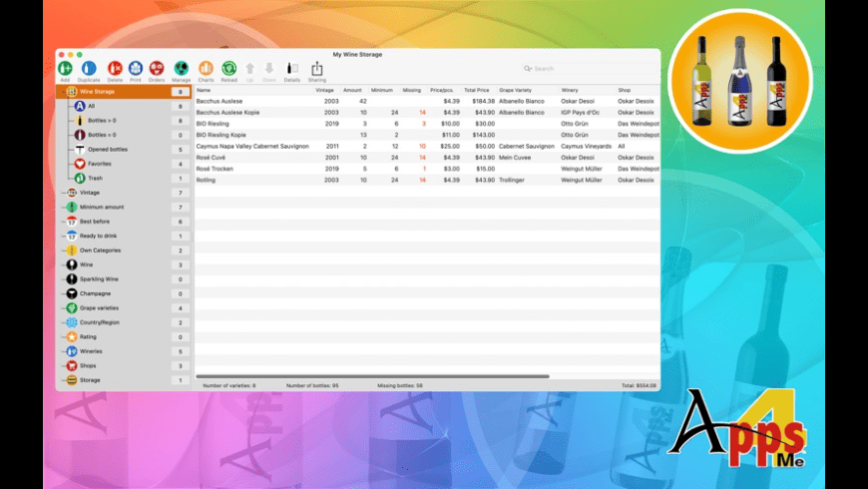The image size is (868, 489).
Task: Open the Trash sidebar icon
Action: 80,178
